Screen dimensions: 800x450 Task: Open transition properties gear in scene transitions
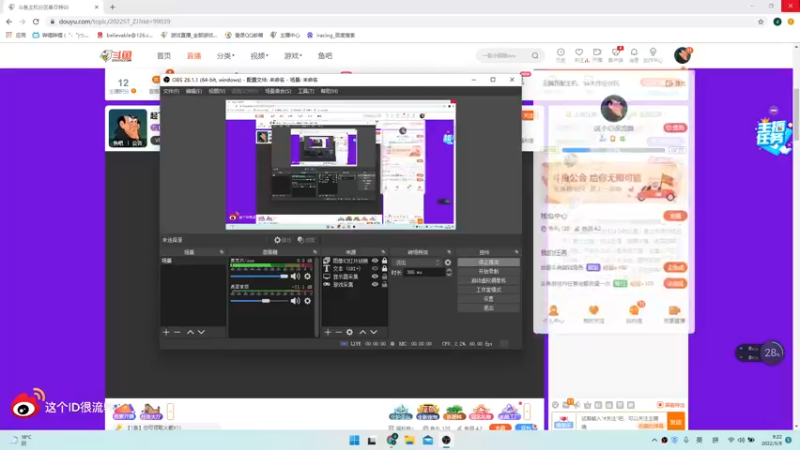click(x=448, y=263)
